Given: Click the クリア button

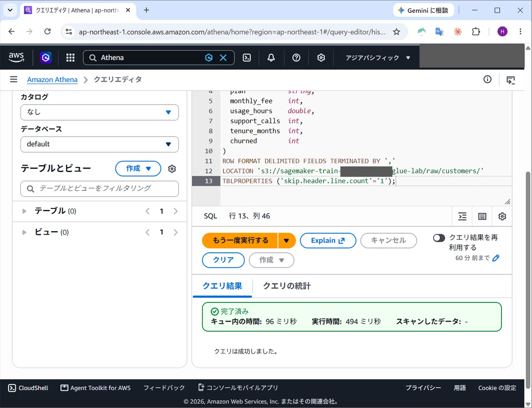Looking at the screenshot, I should [223, 260].
